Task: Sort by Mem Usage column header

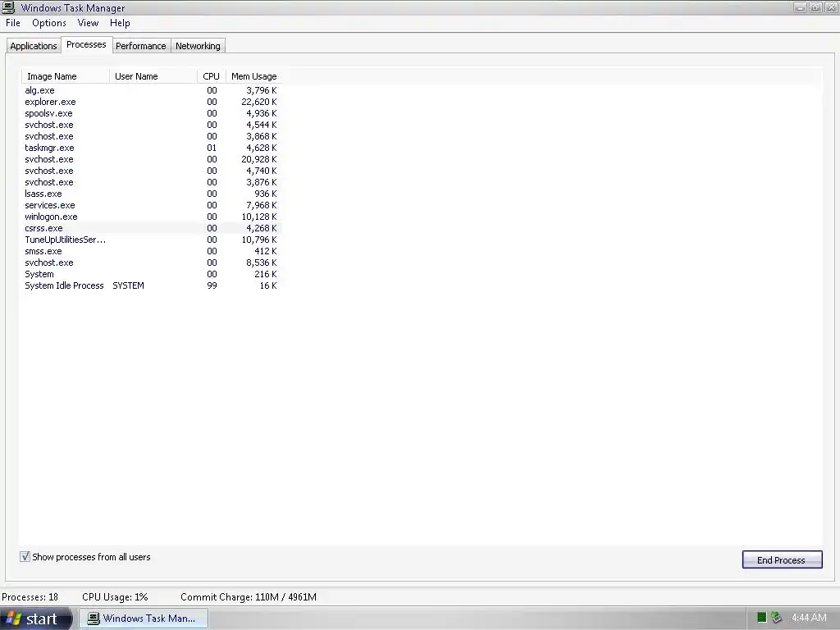Action: [x=254, y=76]
